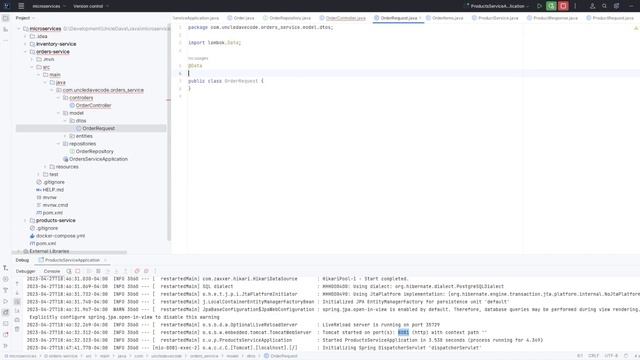The height and width of the screenshot is (360, 640).
Task: Click the left sidebar more tool windows ellipsis
Action: click(x=5, y=40)
